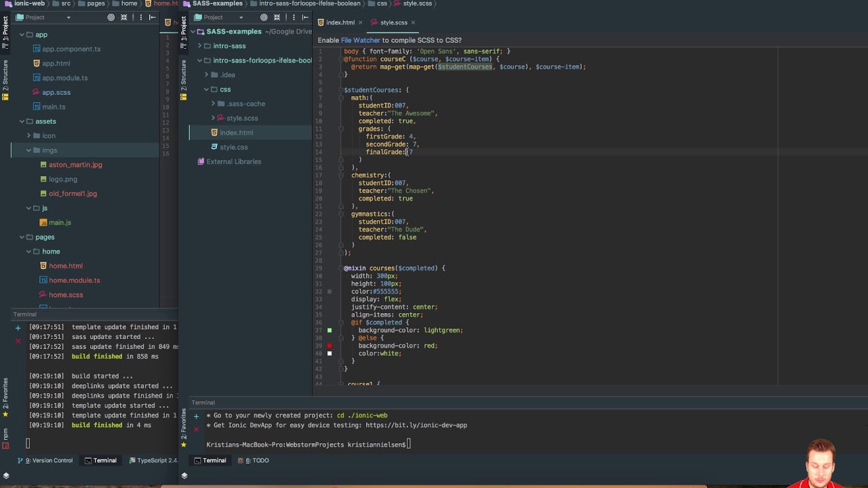The height and width of the screenshot is (488, 868).
Task: Collapse the js folder in ionic-web tree
Action: 28,208
